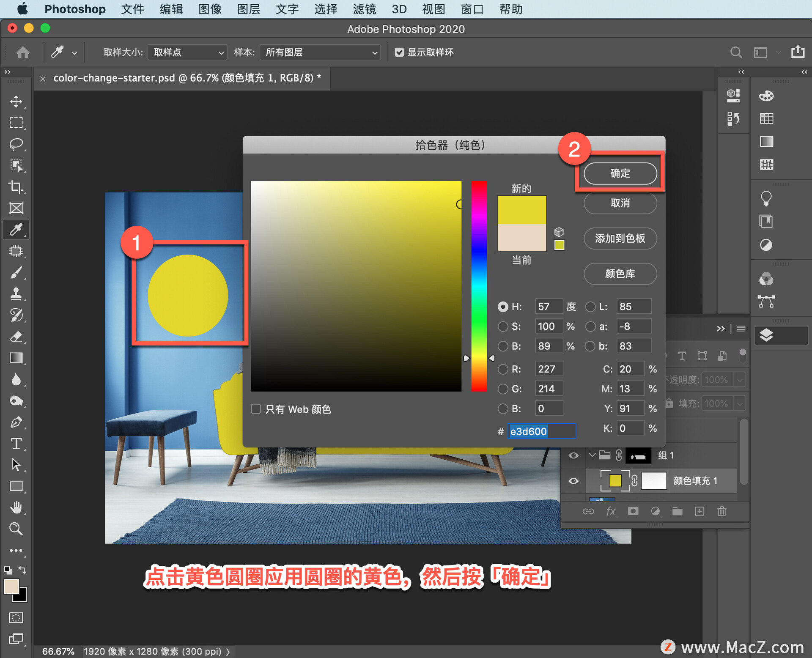The width and height of the screenshot is (812, 658).
Task: Open the workspace switcher dropdown arrow
Action: [778, 53]
